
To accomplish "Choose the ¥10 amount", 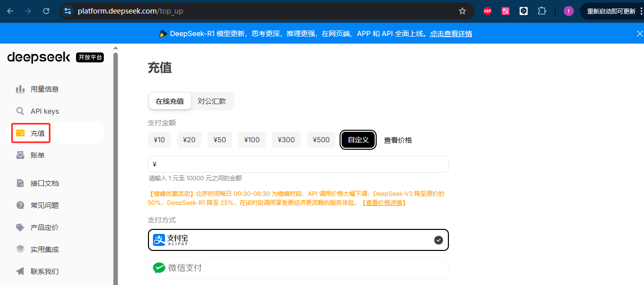I will [159, 140].
